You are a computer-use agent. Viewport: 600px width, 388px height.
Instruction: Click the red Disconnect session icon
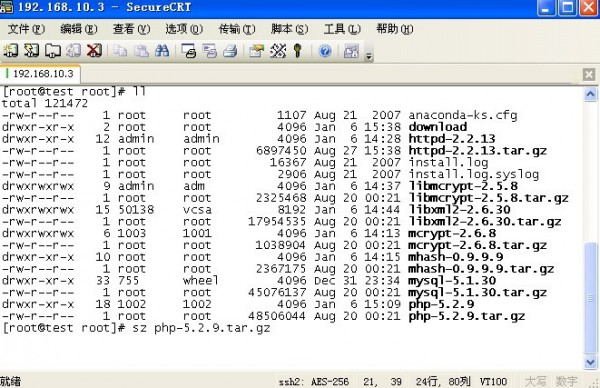coord(94,51)
